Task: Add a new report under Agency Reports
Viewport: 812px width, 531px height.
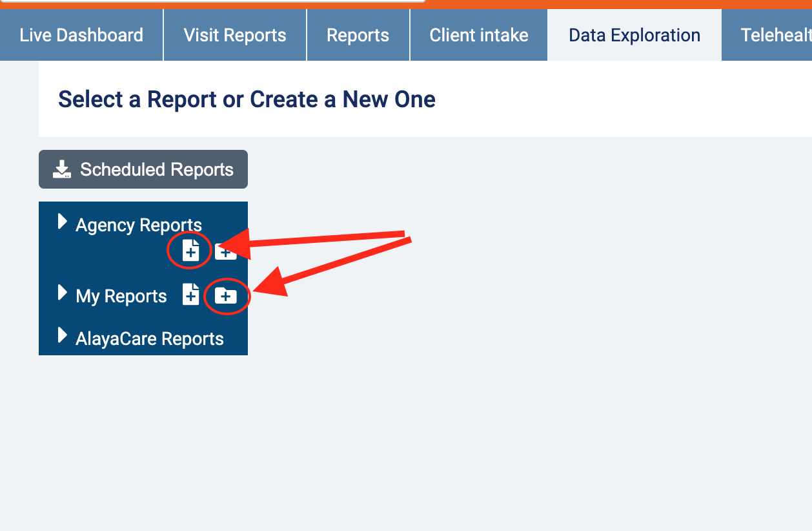Action: pos(190,251)
